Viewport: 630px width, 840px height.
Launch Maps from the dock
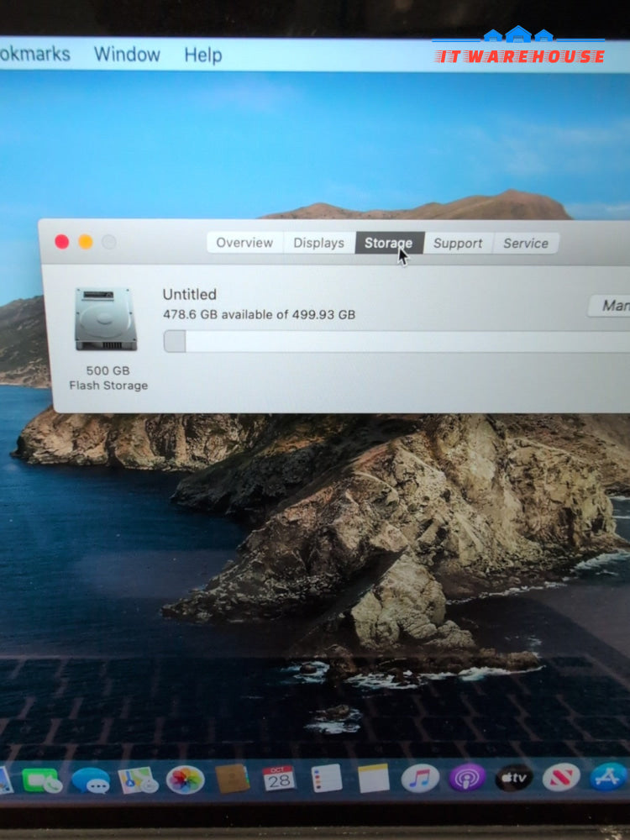(138, 780)
